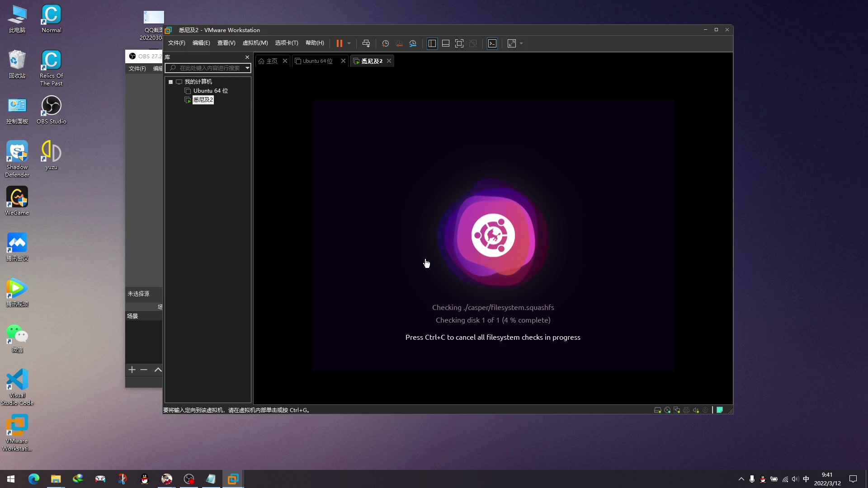The width and height of the screenshot is (868, 488).
Task: Open the 文件(F) menu in VMware
Action: [x=176, y=43]
